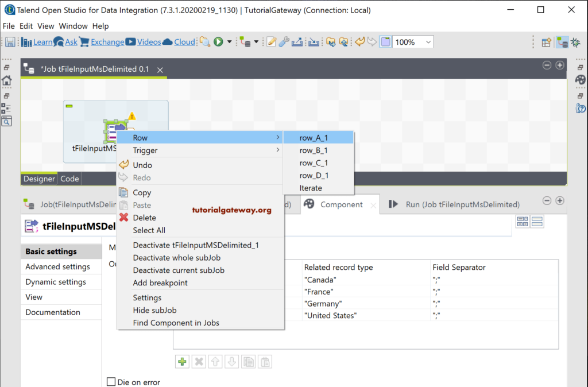Image resolution: width=588 pixels, height=387 pixels.
Task: Click the clipboard icon before zoom box
Action: 385,41
